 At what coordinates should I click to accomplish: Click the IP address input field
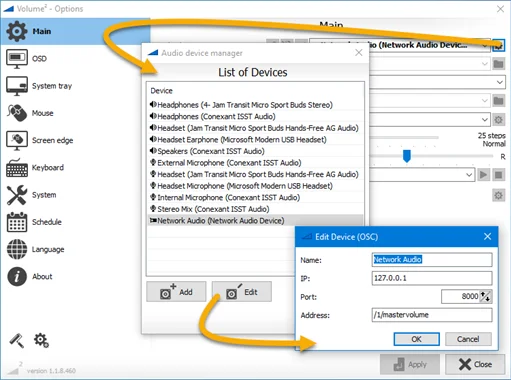click(432, 278)
